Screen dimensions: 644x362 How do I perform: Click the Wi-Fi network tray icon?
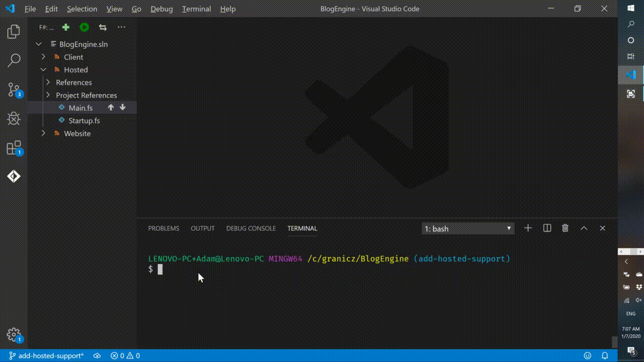(626, 300)
